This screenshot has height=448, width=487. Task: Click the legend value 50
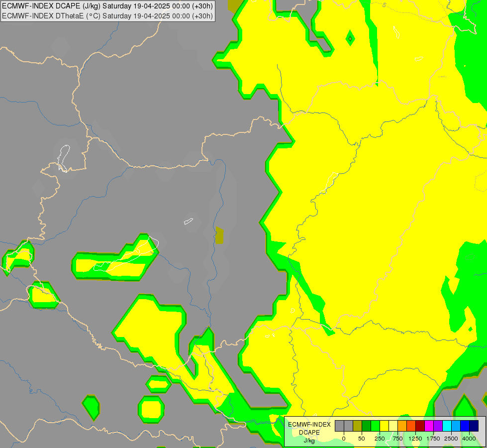pyautogui.click(x=362, y=439)
